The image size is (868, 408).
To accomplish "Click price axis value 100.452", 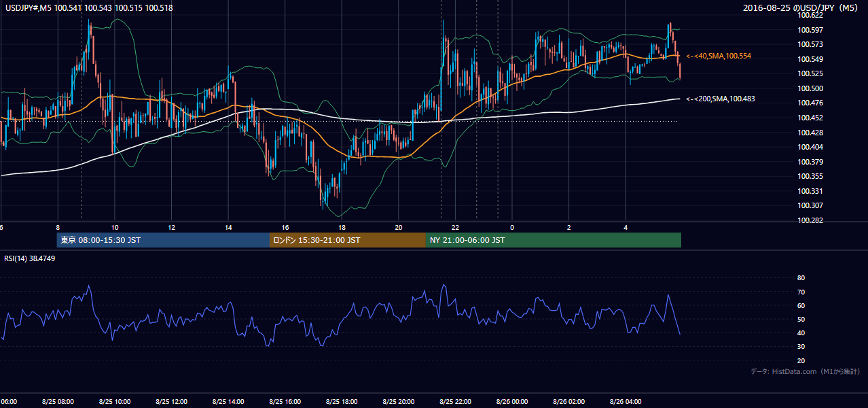I will 811,118.
